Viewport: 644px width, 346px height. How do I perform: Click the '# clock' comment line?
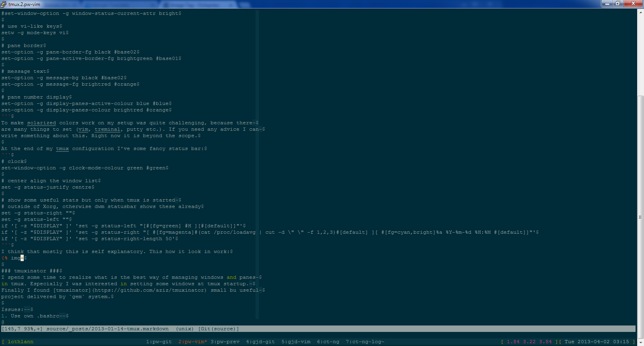point(14,161)
